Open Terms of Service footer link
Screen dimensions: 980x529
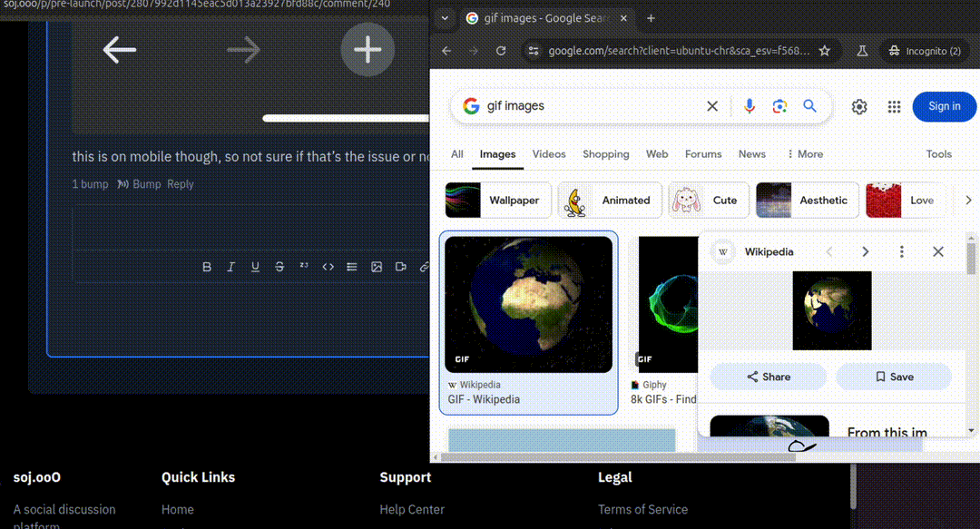click(x=642, y=510)
